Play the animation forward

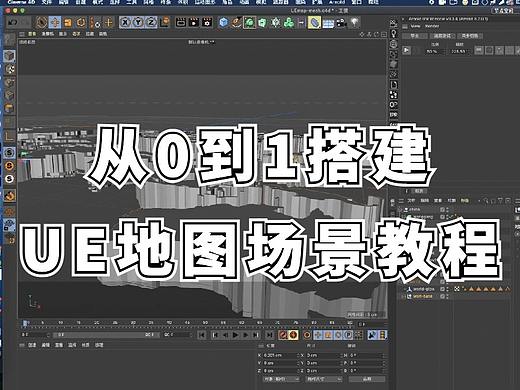click(235, 335)
